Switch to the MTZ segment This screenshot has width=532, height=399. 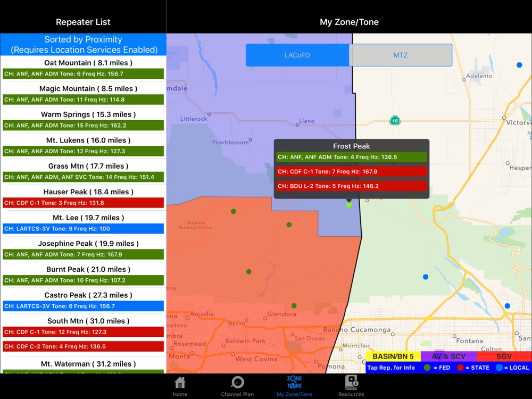[400, 55]
